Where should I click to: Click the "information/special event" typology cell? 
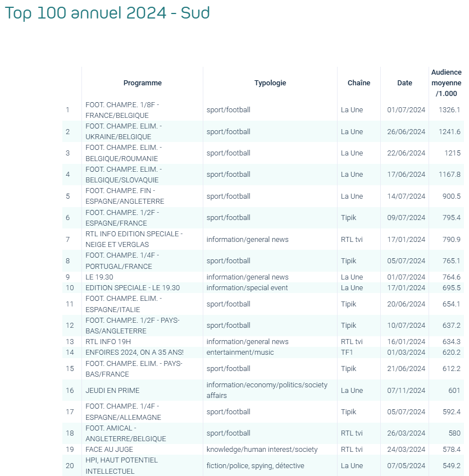247,288
